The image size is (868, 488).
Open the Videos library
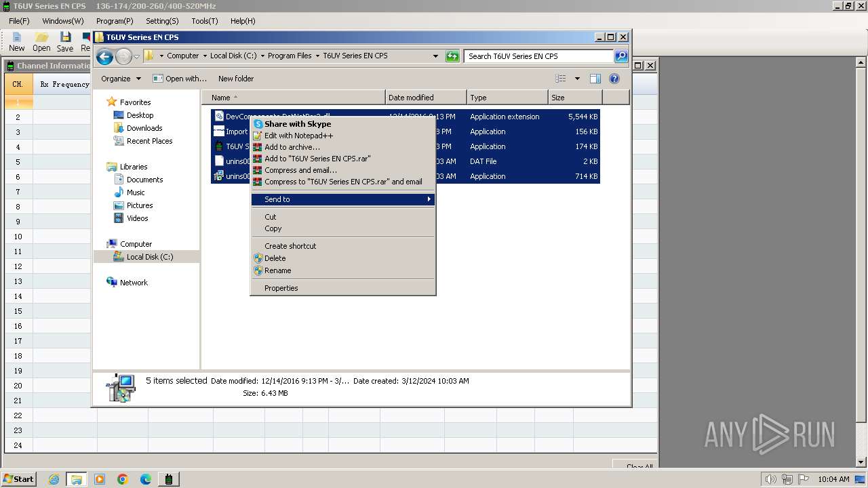(x=138, y=218)
